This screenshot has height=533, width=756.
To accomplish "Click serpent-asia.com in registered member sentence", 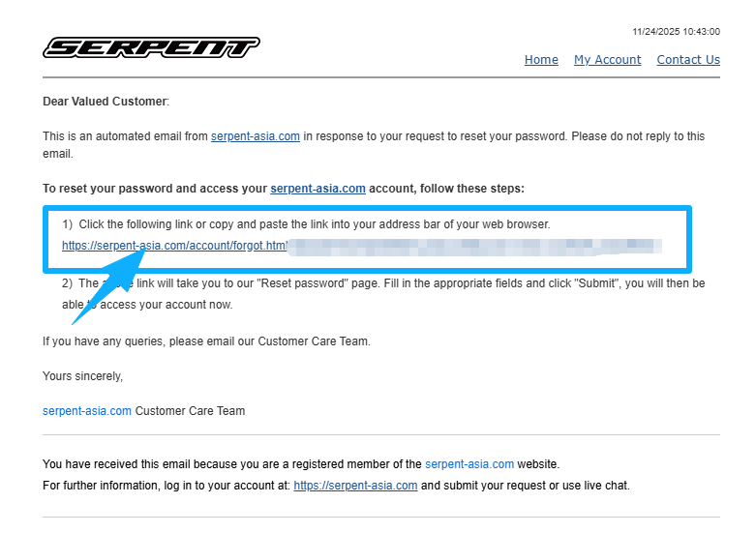I will pos(469,464).
